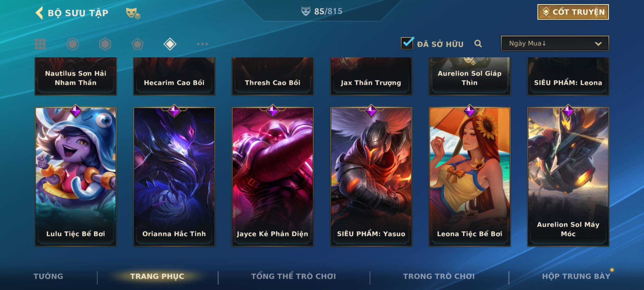Uncheck the Đã Sở Hữu checkbox
This screenshot has width=644, height=290.
(x=407, y=43)
